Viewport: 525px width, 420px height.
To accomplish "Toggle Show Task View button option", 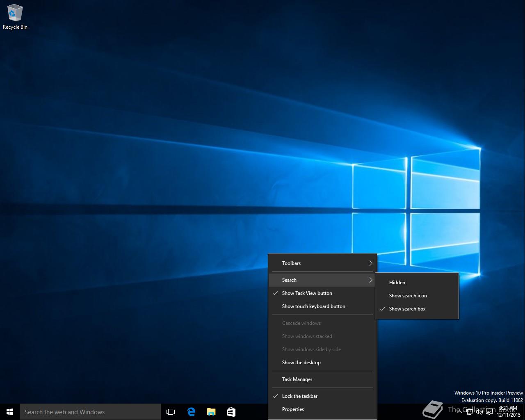I will [x=323, y=293].
